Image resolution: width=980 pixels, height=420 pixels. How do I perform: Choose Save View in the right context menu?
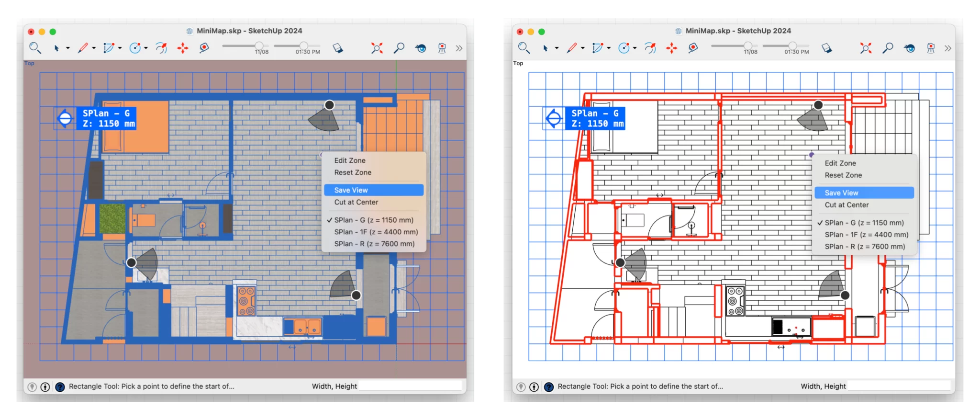coord(841,193)
